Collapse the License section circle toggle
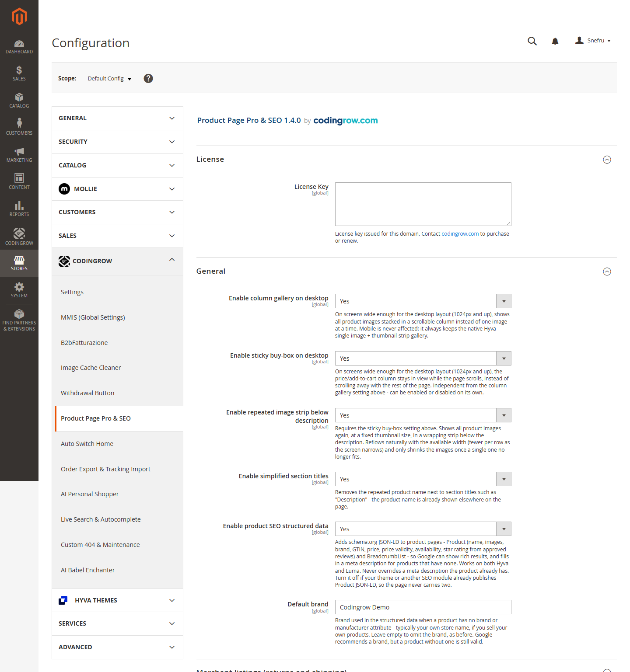 point(607,160)
